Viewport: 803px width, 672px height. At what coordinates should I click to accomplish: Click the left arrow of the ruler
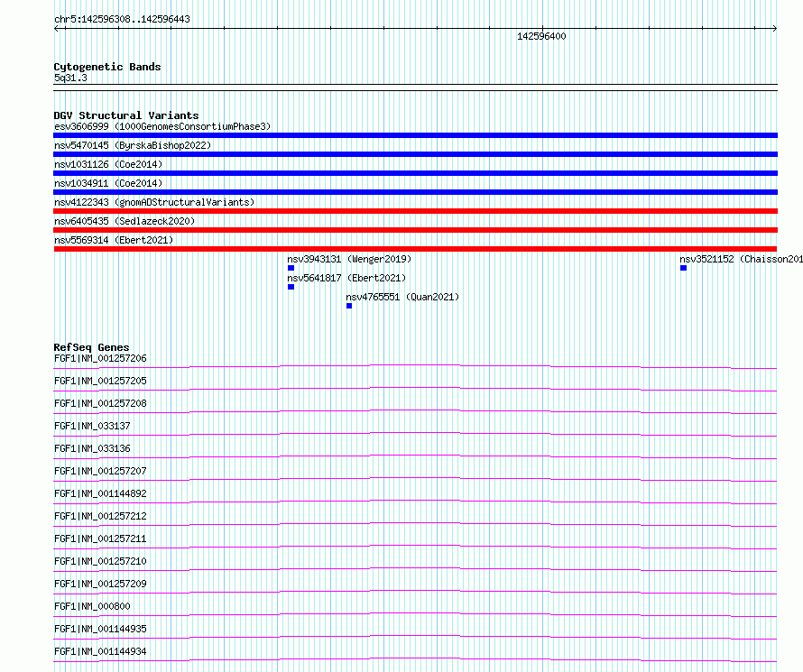point(56,29)
